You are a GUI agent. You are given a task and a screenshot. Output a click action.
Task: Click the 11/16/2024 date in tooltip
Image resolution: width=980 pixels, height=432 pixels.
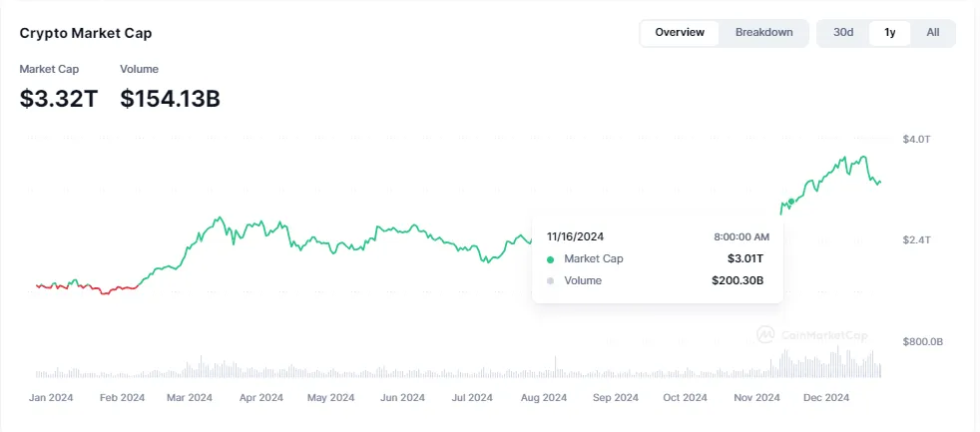click(576, 236)
